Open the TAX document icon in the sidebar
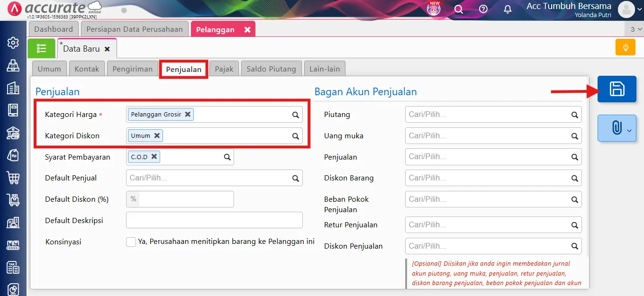 tap(13, 267)
